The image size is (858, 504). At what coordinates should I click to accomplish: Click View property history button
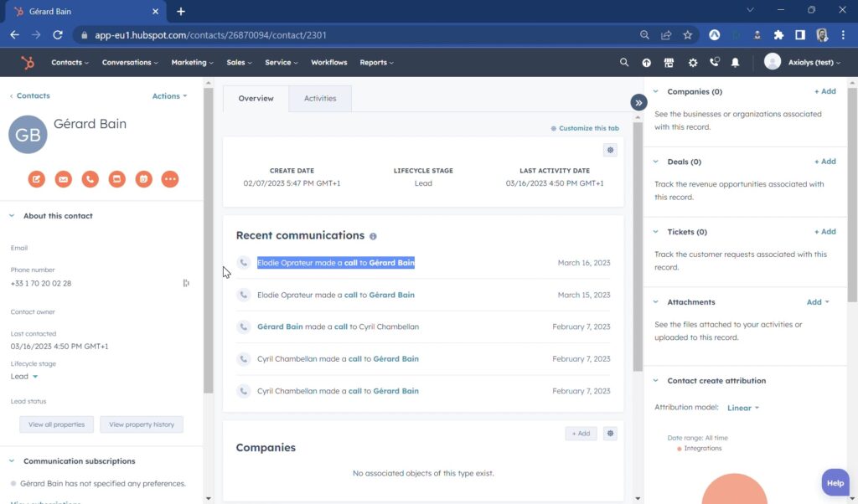pyautogui.click(x=142, y=424)
